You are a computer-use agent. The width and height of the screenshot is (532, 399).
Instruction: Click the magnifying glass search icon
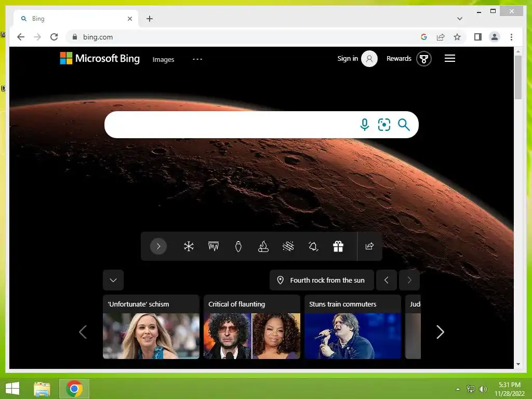pos(404,125)
